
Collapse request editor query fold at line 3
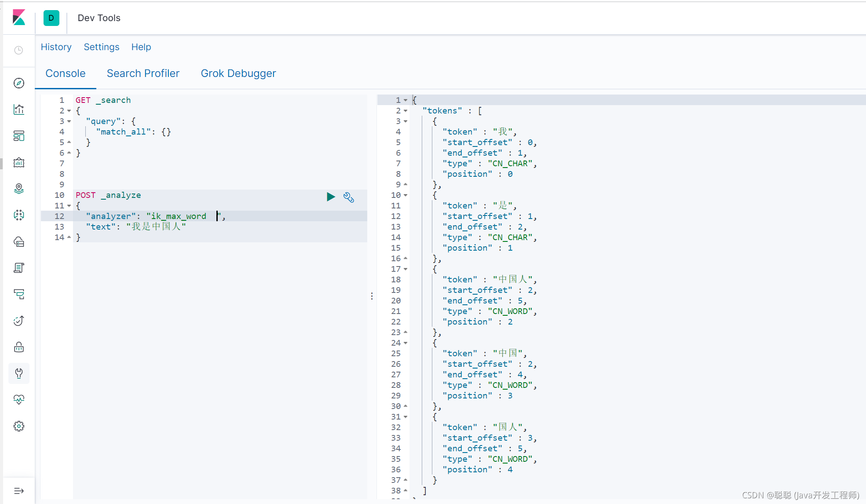click(69, 121)
